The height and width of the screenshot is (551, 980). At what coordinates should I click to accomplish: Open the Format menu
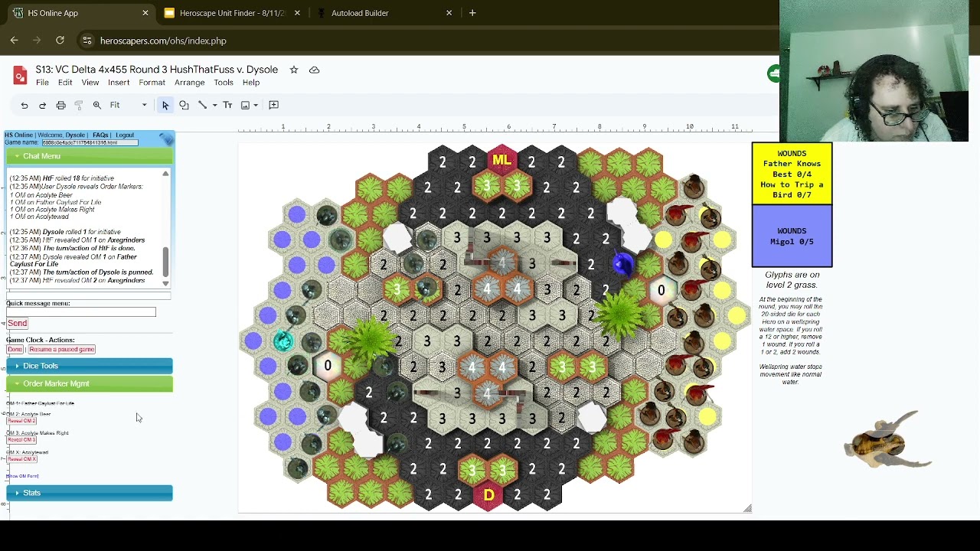coord(152,83)
